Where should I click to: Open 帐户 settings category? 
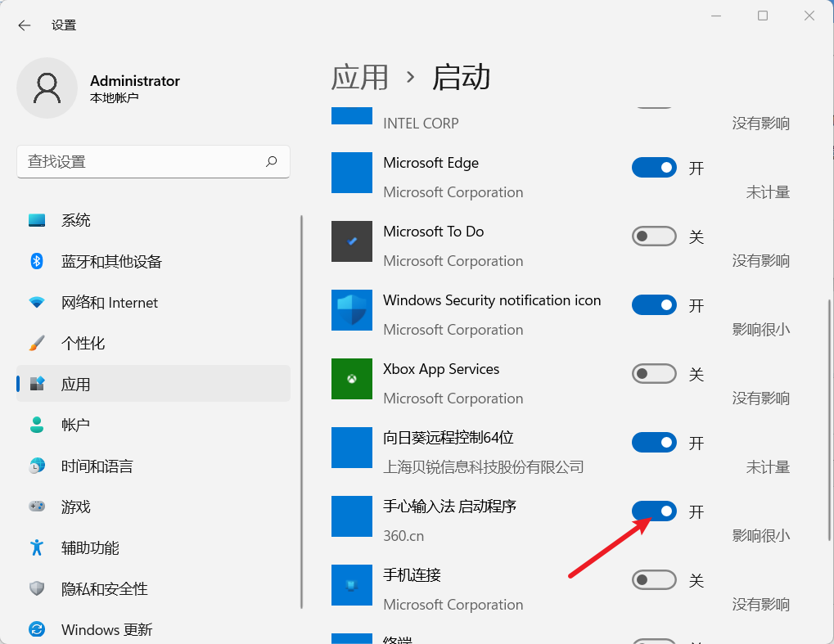(x=153, y=425)
